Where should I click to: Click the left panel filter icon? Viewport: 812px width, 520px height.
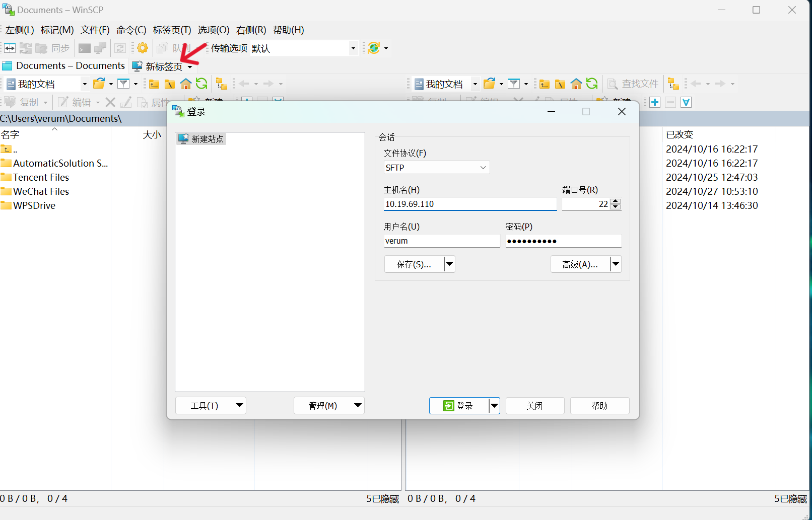click(123, 84)
